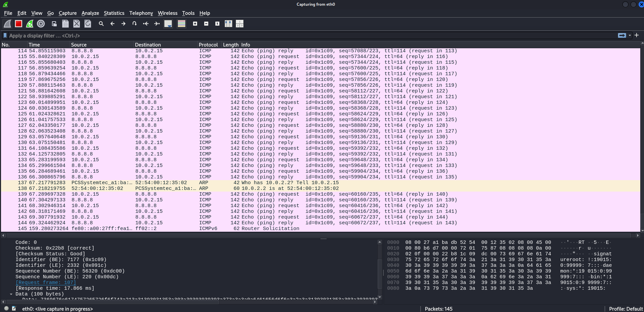Open the display filter bookmarks menu
Screen dimensions: 644x312
click(x=5, y=35)
